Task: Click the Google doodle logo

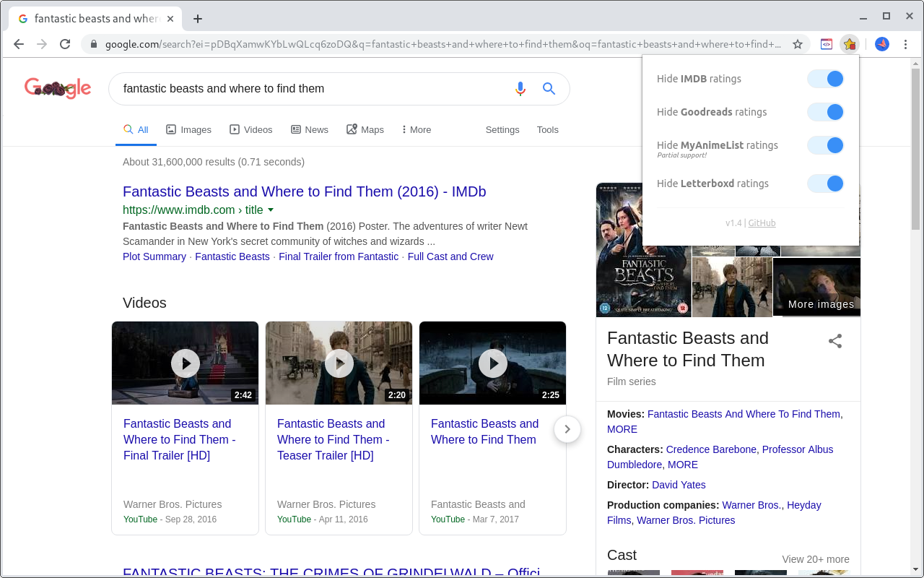Action: (x=58, y=88)
